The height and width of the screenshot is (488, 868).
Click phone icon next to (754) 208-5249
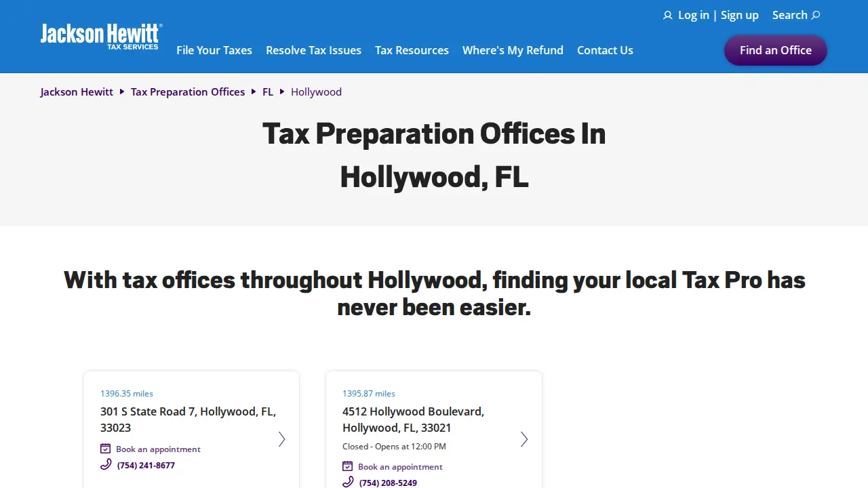[348, 482]
